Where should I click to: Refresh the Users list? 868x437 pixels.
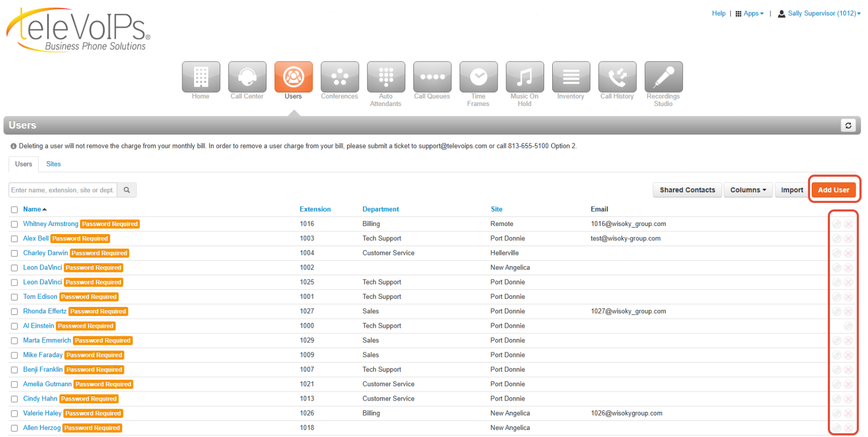click(x=848, y=125)
